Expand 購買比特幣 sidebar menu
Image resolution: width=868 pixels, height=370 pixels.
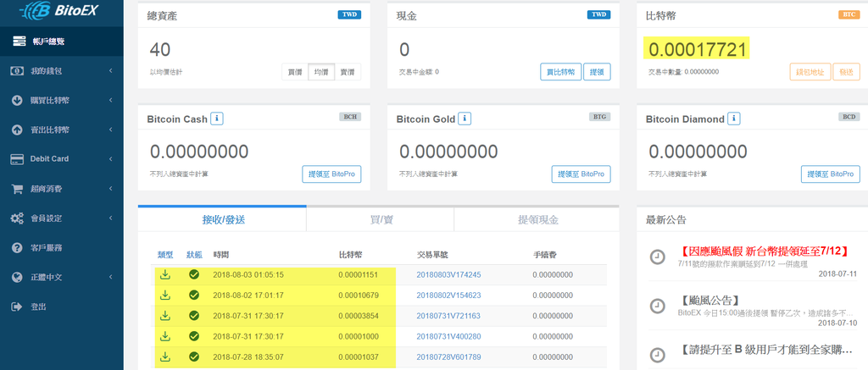pyautogui.click(x=111, y=101)
